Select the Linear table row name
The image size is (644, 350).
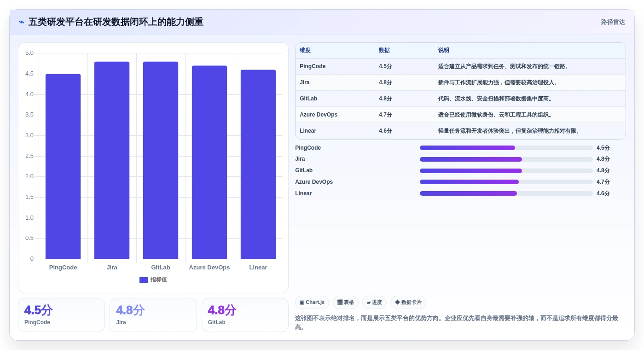[308, 131]
